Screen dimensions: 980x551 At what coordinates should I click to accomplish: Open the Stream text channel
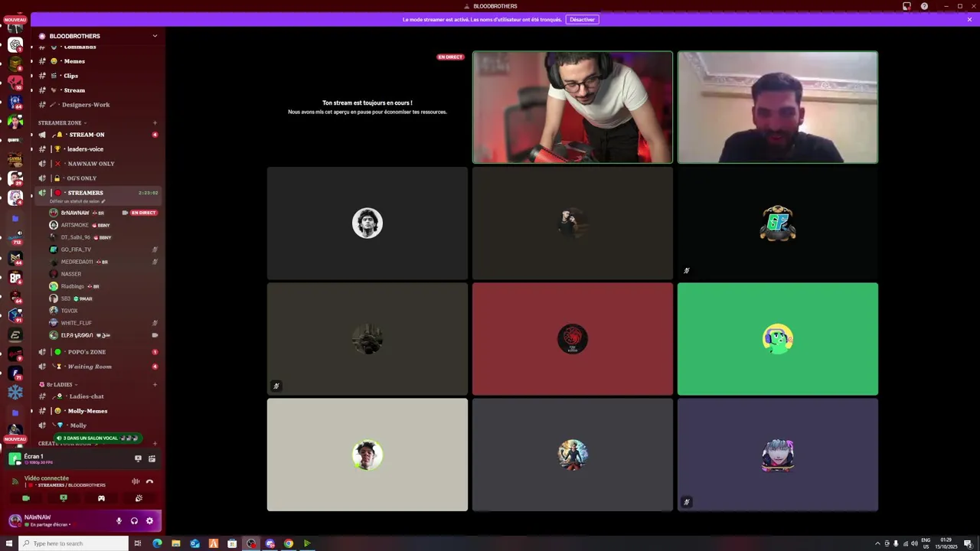point(97,90)
